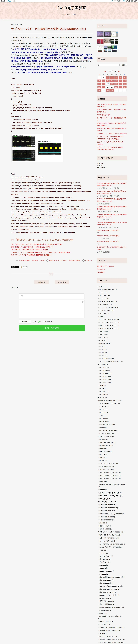Click the magnifier icon in the search box
The height and width of the screenshot is (644, 138).
pos(98,65)
